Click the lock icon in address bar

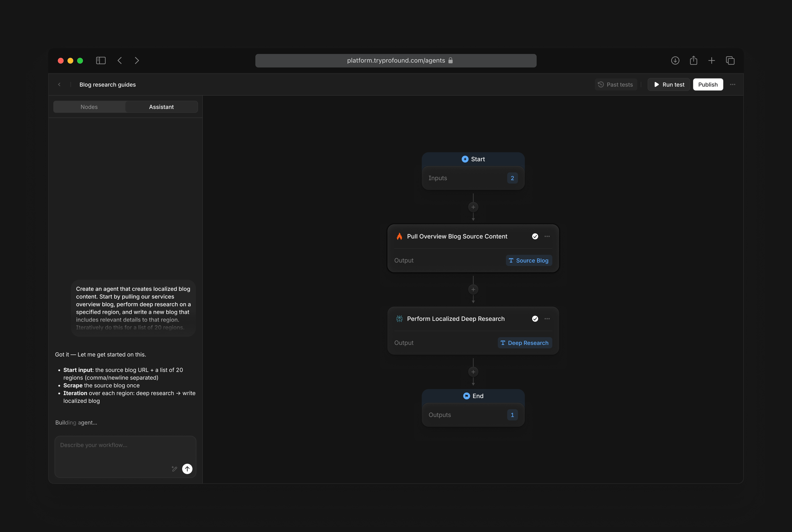tap(450, 60)
